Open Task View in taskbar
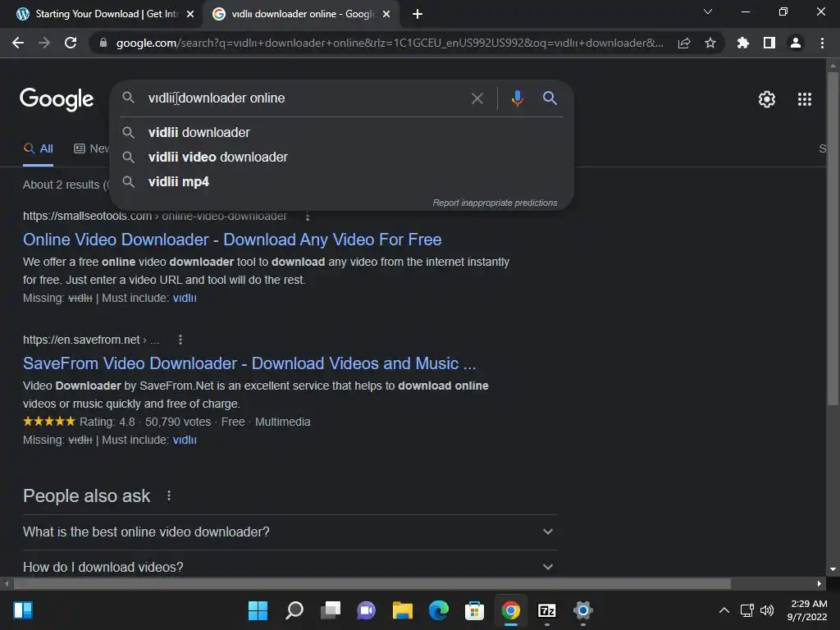This screenshot has height=630, width=840. [330, 610]
